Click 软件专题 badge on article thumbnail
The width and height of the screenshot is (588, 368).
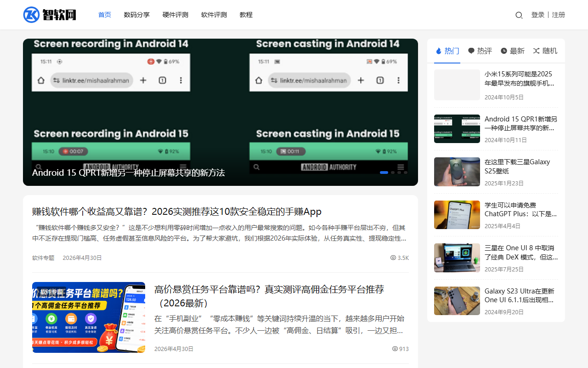point(51,292)
